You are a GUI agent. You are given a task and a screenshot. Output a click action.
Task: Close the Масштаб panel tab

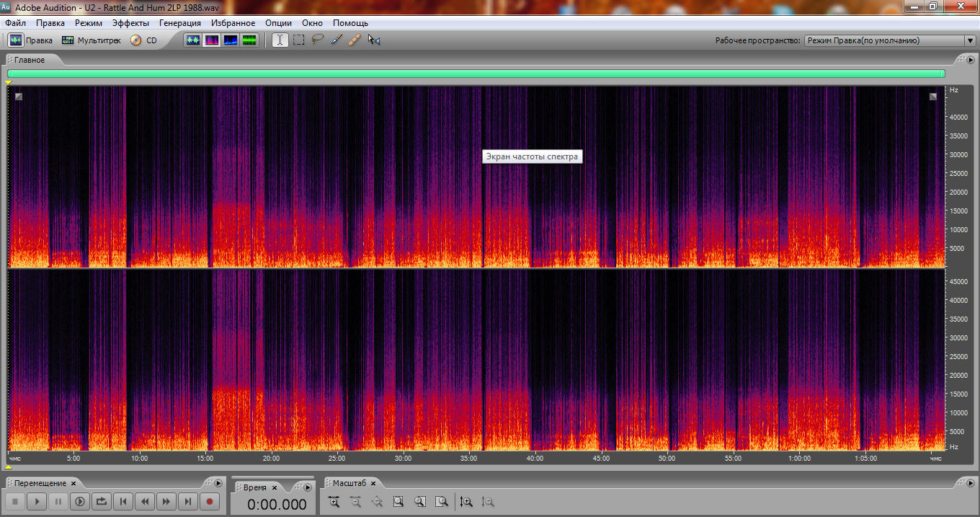[373, 483]
